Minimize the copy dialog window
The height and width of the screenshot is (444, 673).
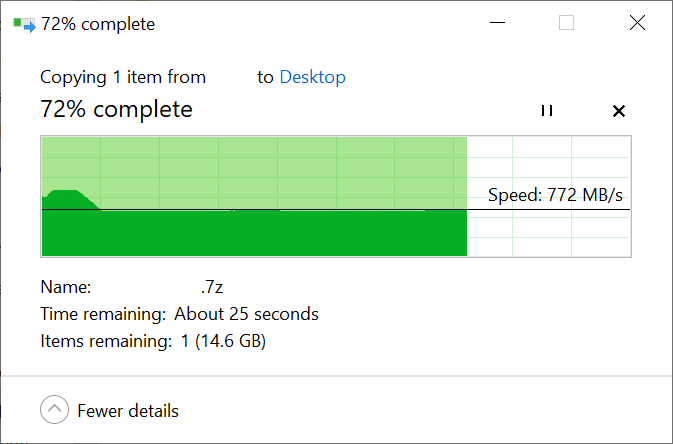point(496,24)
